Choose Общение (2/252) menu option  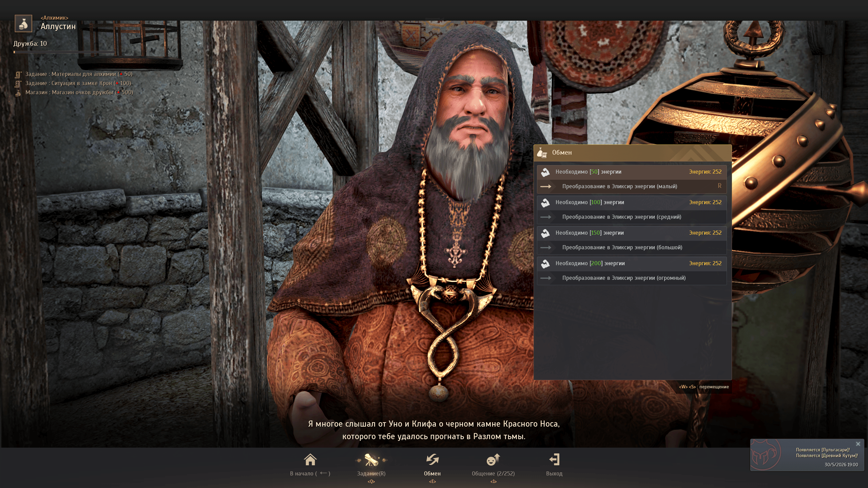[493, 473]
